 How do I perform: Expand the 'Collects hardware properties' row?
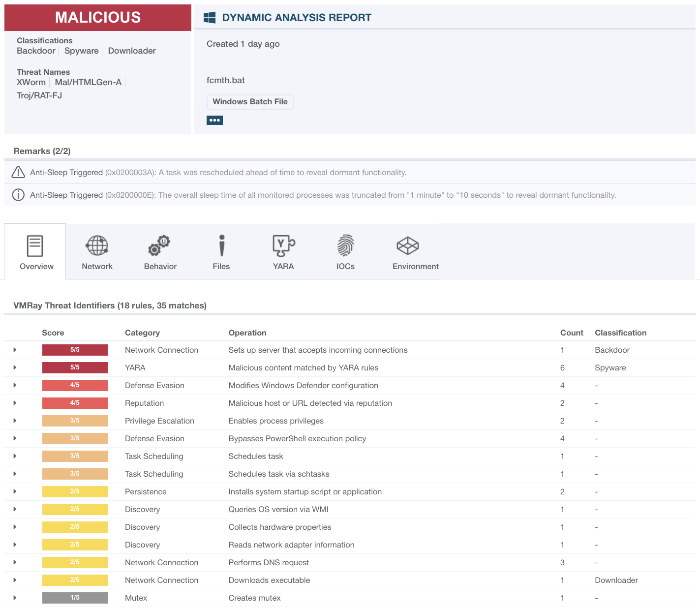[x=15, y=527]
